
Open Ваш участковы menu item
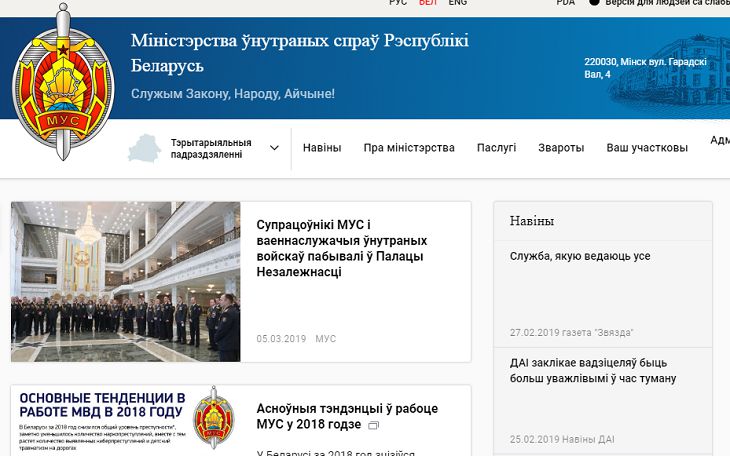tap(647, 148)
